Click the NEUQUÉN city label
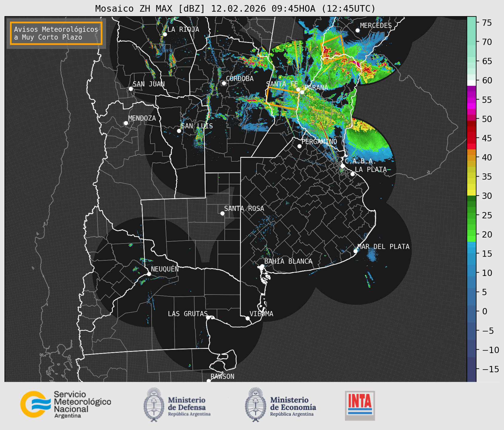The height and width of the screenshot is (430, 504). [165, 269]
